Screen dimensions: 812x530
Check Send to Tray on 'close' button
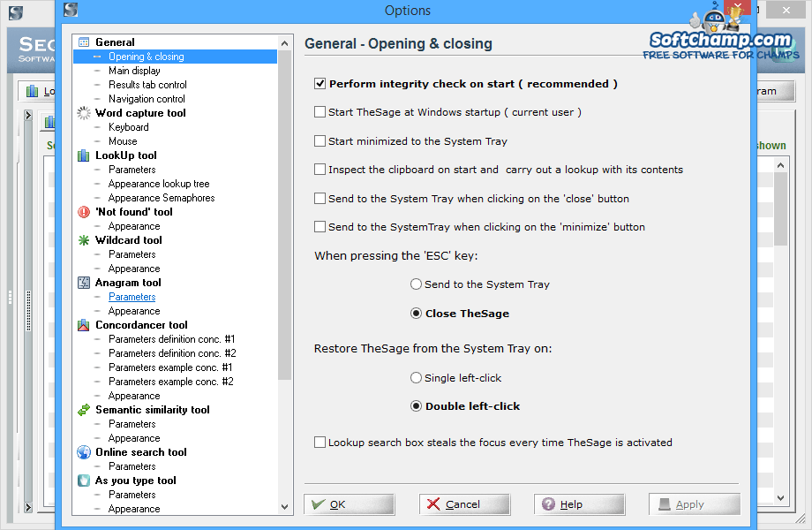coord(320,199)
